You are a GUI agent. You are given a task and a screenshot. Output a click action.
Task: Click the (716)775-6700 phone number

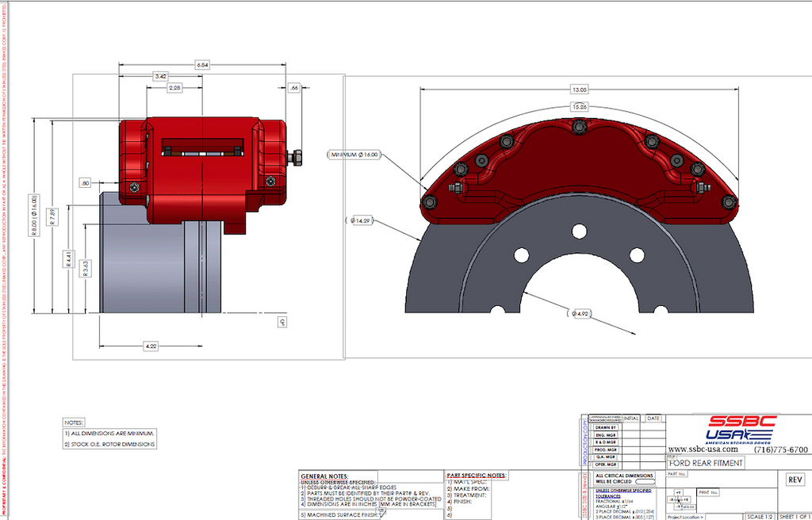pos(780,449)
